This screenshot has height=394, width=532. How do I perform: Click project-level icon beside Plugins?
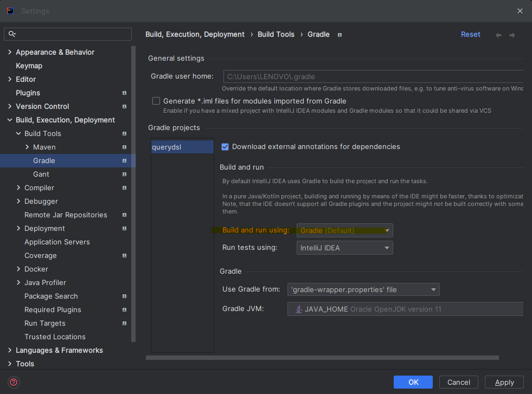pos(125,93)
